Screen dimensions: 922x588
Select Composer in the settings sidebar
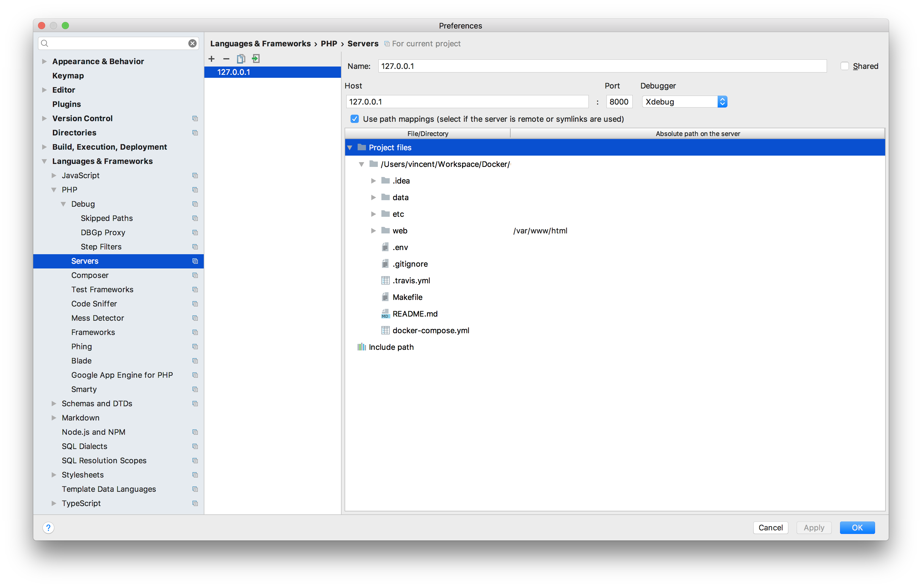90,275
